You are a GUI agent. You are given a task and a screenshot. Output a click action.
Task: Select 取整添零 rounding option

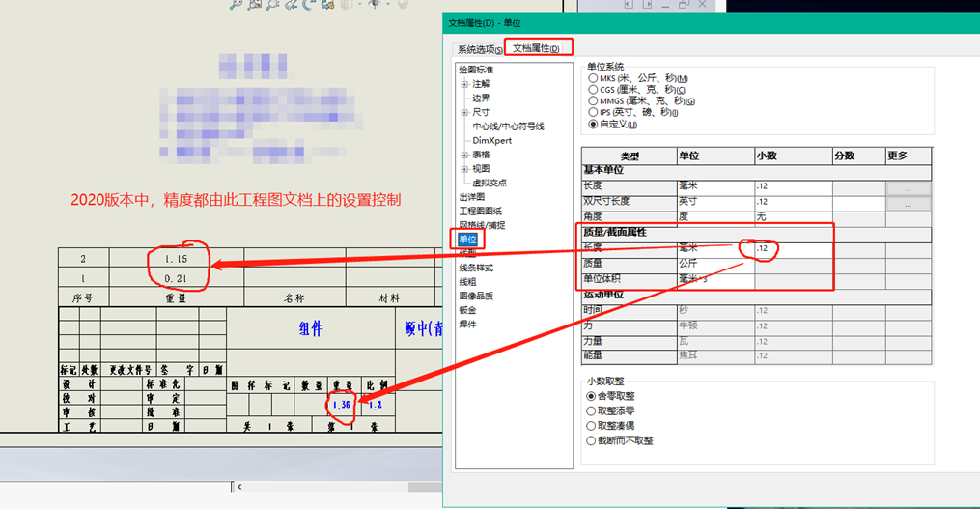point(592,410)
